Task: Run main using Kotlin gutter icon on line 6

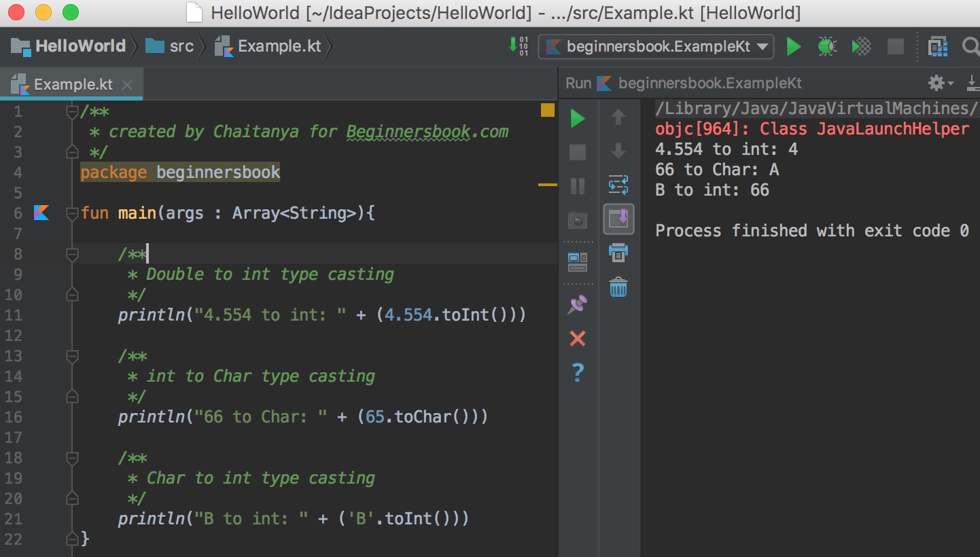Action: click(41, 213)
